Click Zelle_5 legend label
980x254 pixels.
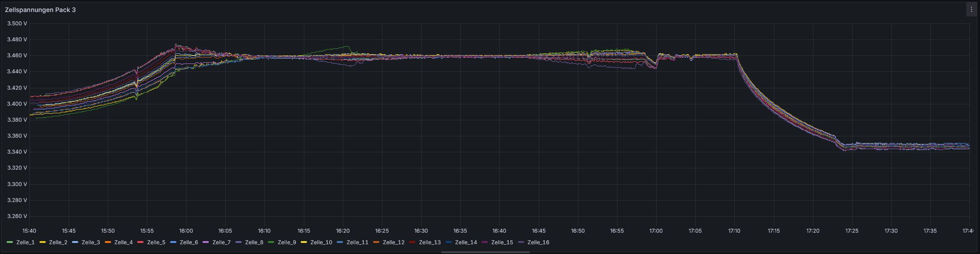coord(156,242)
